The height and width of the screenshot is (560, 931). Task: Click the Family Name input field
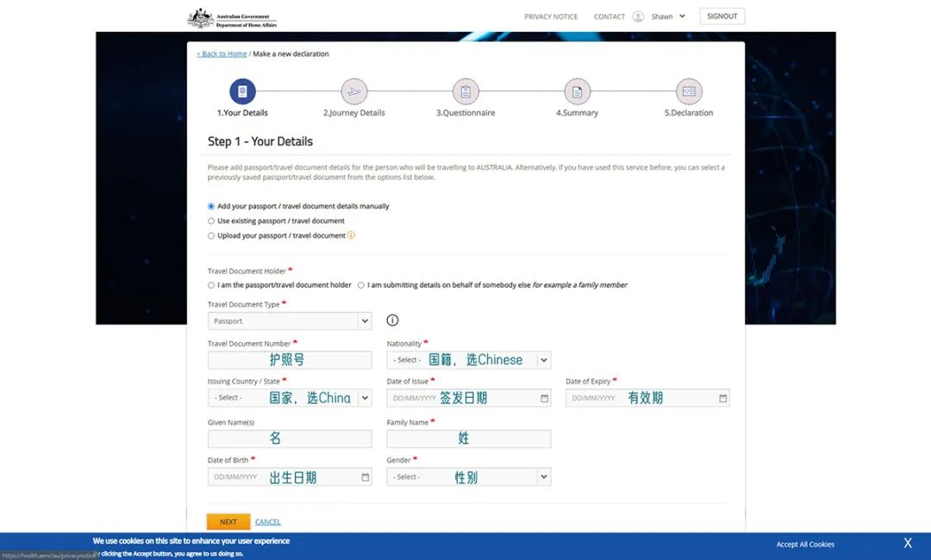(x=468, y=439)
